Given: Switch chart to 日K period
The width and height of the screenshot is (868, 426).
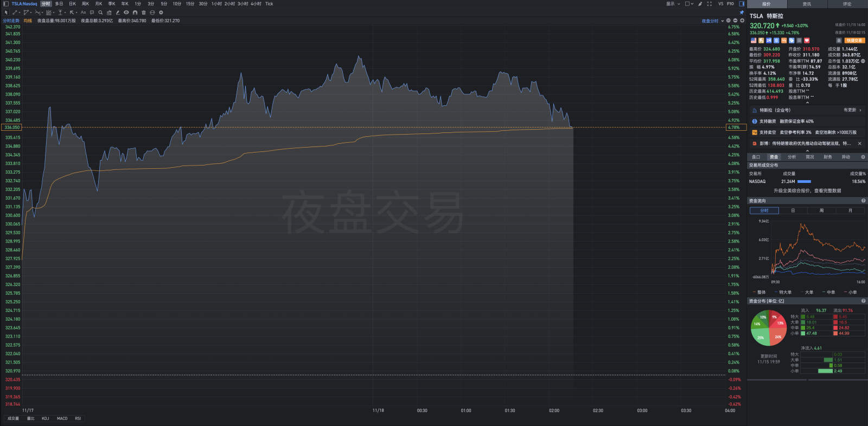Looking at the screenshot, I should (x=72, y=4).
